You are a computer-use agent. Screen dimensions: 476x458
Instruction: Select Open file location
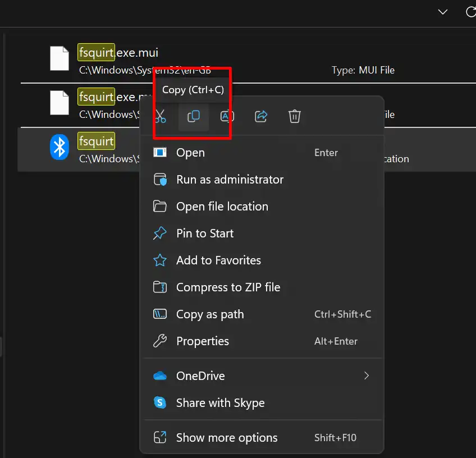tap(263, 207)
